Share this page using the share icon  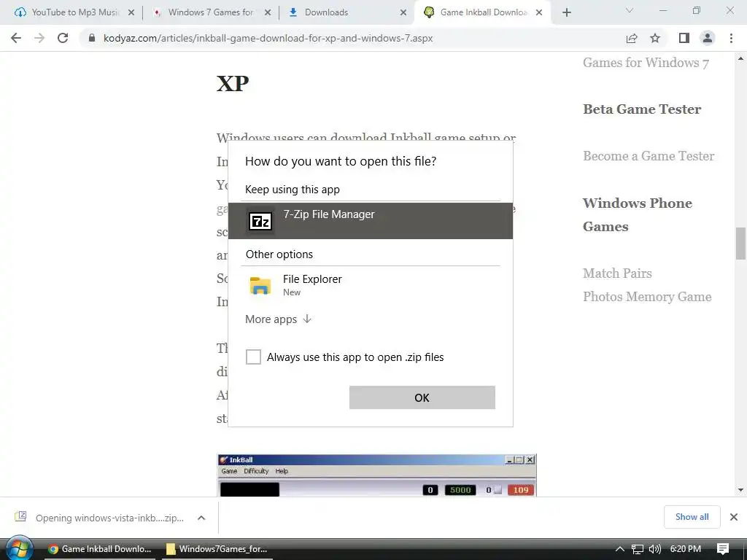tap(632, 38)
